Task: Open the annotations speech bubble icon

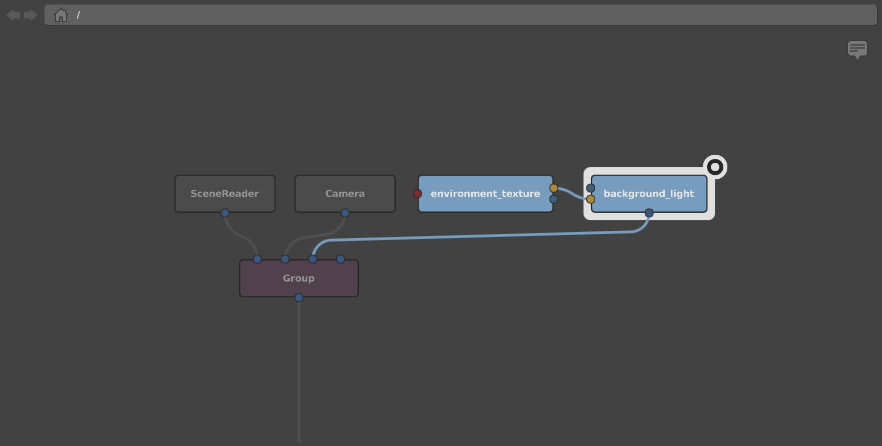Action: [857, 49]
